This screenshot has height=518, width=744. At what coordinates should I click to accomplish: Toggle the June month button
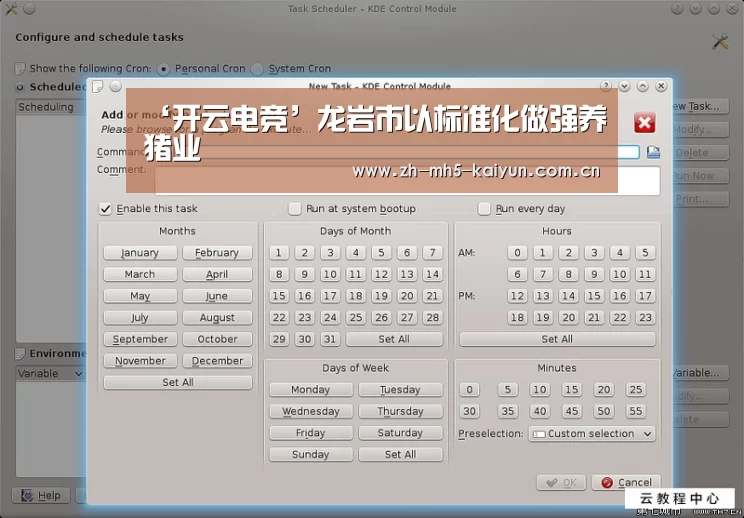(217, 296)
